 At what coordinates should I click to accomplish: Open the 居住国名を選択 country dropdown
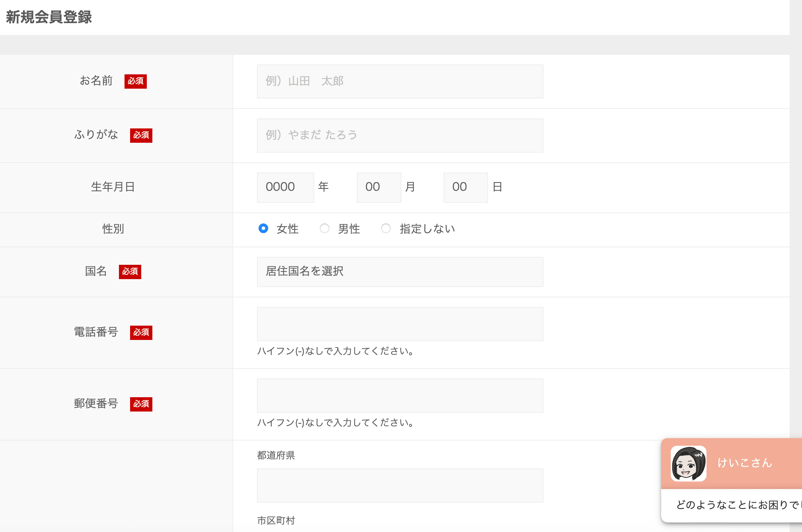[400, 272]
